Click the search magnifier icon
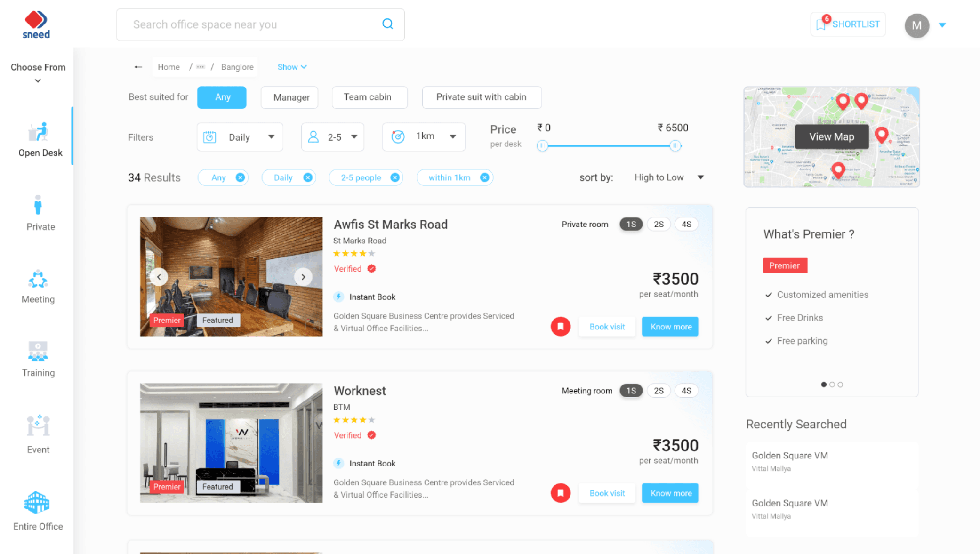Viewport: 980px width, 554px height. point(387,24)
